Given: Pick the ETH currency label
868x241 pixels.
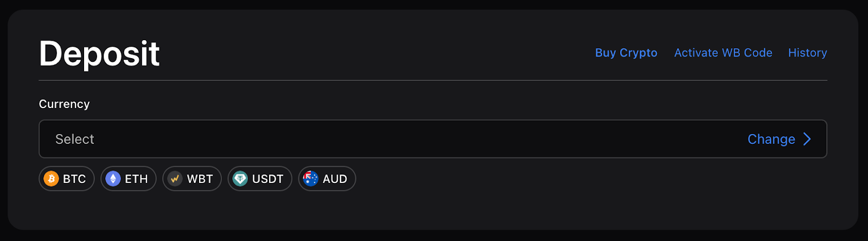Looking at the screenshot, I should click(136, 179).
